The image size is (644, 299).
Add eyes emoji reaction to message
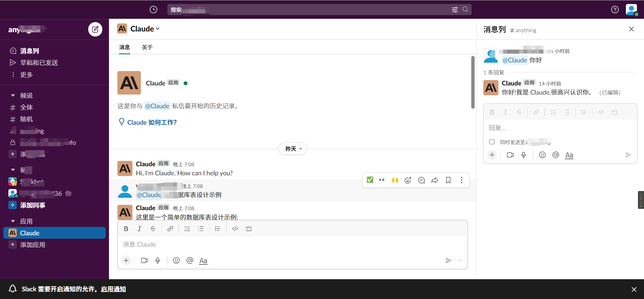(382, 180)
